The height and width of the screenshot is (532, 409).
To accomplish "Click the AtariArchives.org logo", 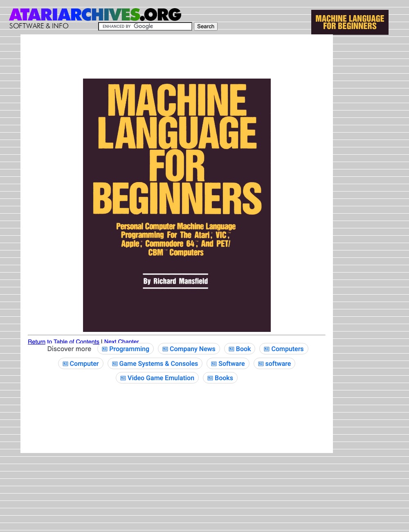I will [95, 15].
